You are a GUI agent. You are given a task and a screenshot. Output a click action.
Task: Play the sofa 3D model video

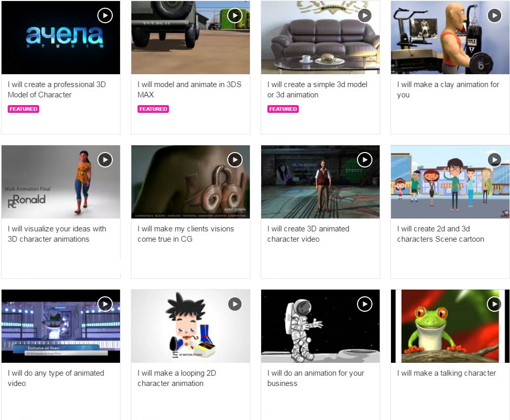point(365,15)
